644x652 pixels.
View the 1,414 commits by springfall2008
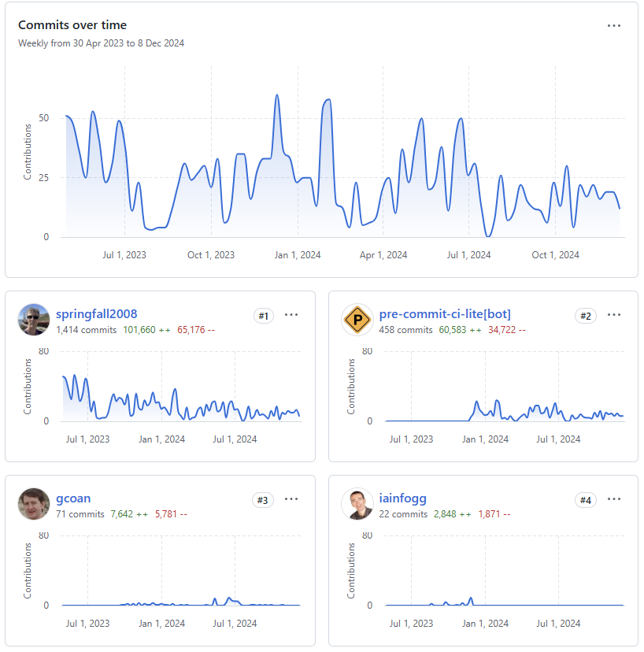pyautogui.click(x=87, y=330)
